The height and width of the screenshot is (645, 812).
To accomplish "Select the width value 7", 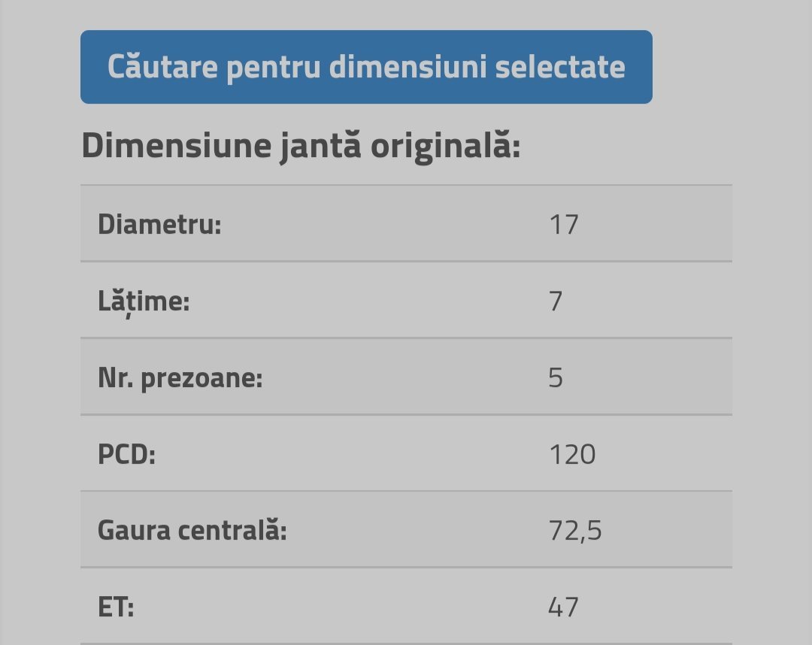I will (555, 301).
